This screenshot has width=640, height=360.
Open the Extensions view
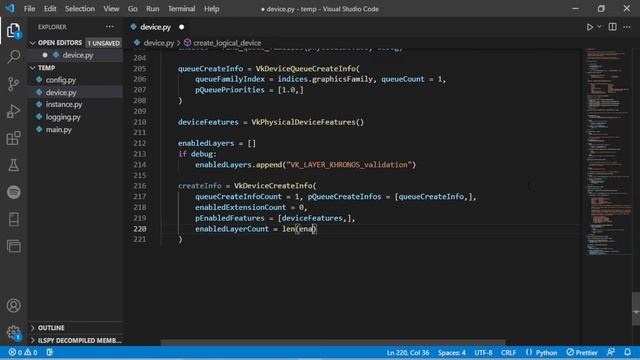[13, 138]
